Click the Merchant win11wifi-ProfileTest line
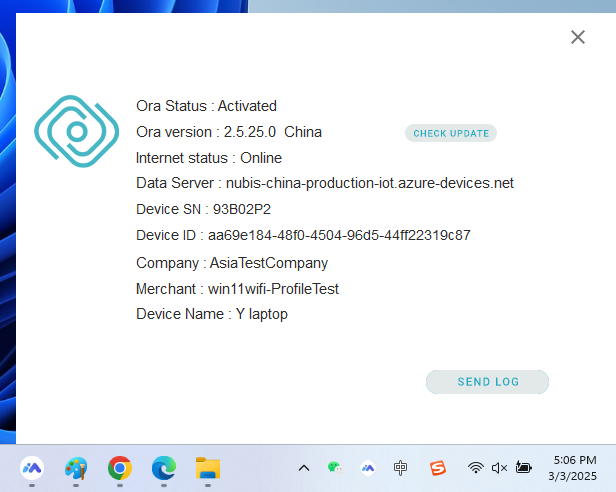This screenshot has height=492, width=616. pos(237,289)
